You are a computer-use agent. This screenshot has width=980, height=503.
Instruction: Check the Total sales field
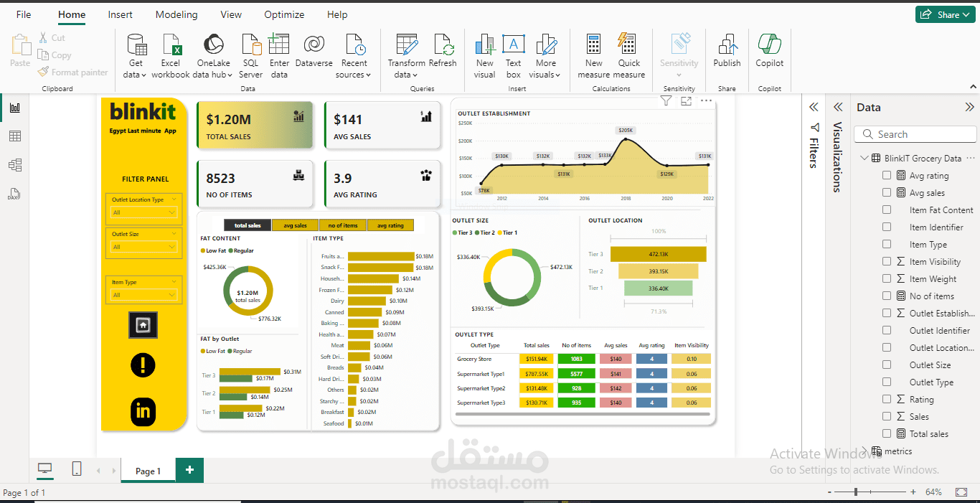click(887, 434)
